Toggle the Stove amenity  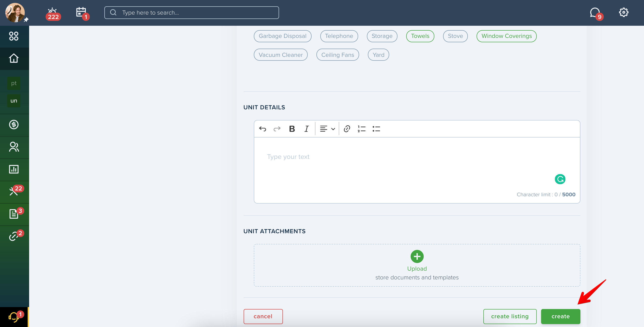tap(455, 36)
